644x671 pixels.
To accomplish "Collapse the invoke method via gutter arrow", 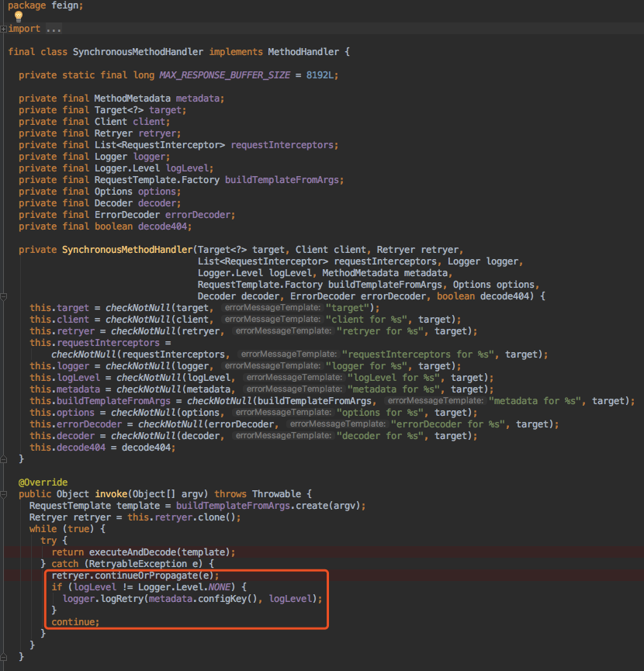I will click(4, 493).
